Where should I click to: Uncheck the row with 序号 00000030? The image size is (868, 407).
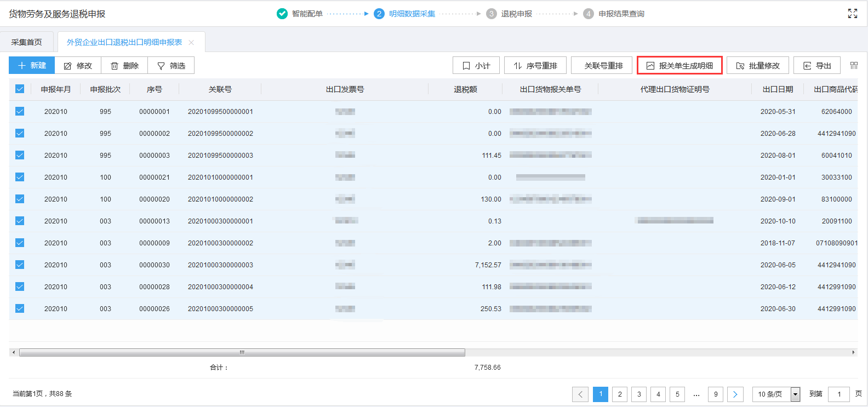20,265
